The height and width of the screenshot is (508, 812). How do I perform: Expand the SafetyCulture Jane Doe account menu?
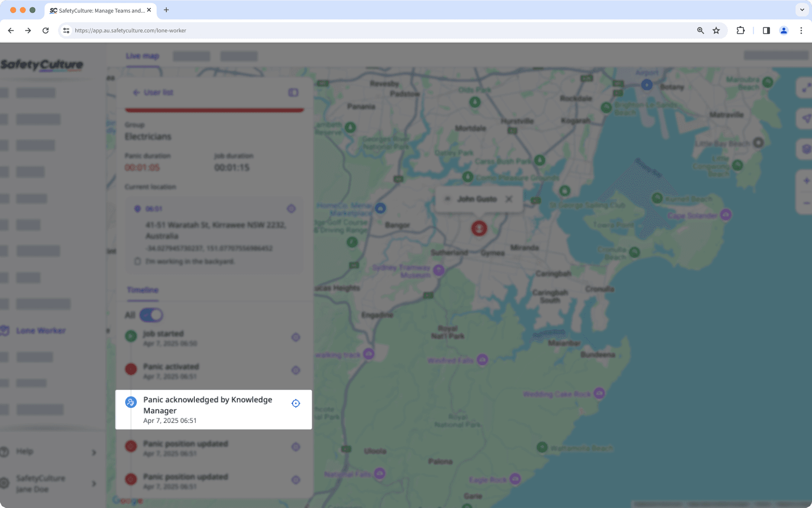pos(94,483)
